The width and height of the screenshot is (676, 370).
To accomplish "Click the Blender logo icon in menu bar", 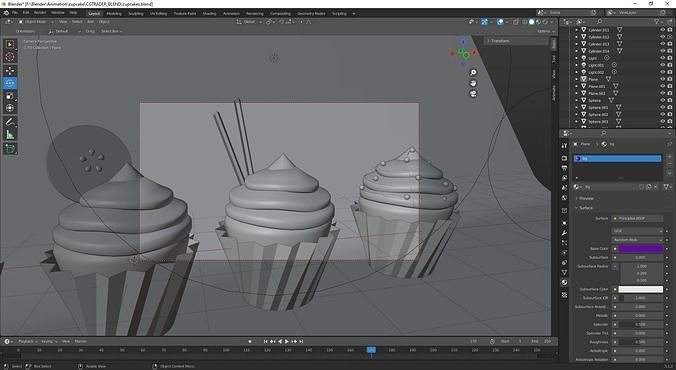I will 6,13.
